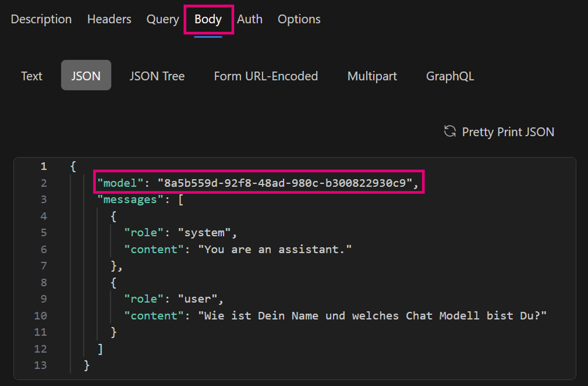Click the "system" role value
This screenshot has width=588, height=386.
204,233
